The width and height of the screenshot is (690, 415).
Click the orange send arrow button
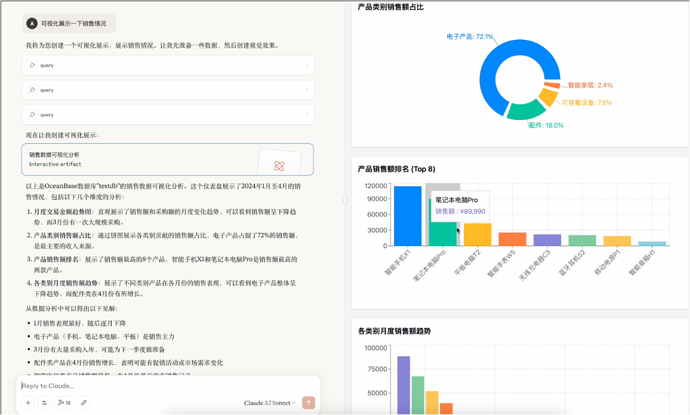[308, 402]
